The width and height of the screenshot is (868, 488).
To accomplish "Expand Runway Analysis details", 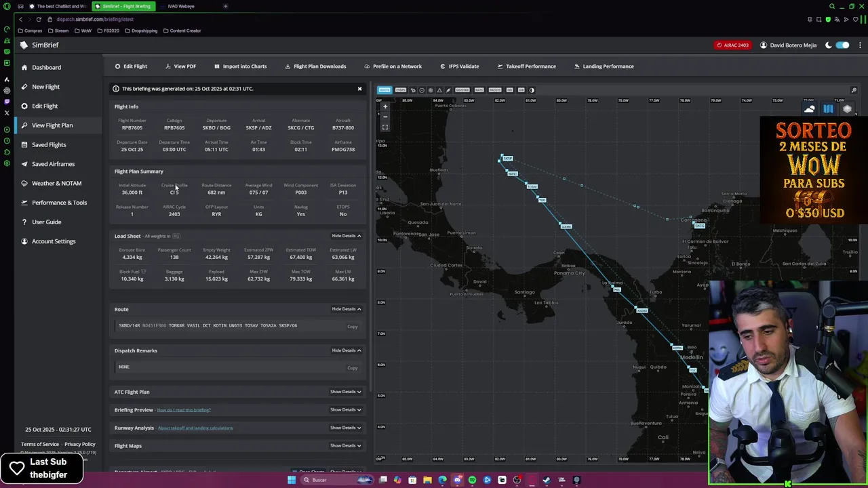I will click(x=345, y=428).
